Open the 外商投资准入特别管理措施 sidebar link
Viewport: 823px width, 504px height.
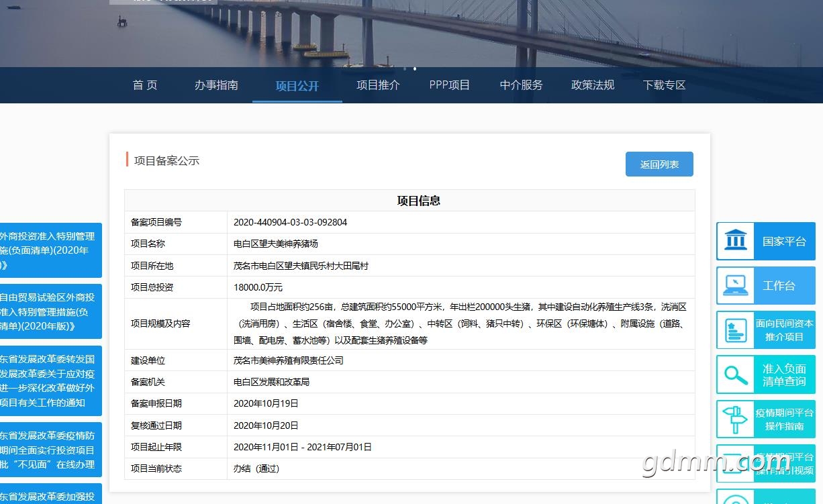(x=51, y=250)
